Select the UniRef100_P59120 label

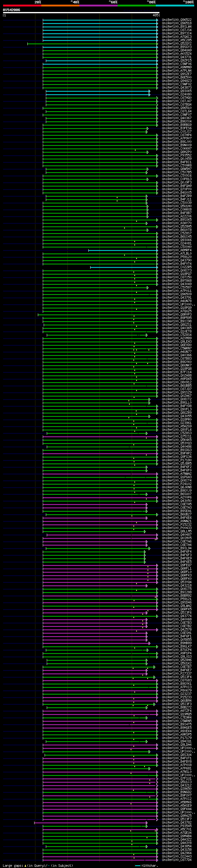click(176, 257)
